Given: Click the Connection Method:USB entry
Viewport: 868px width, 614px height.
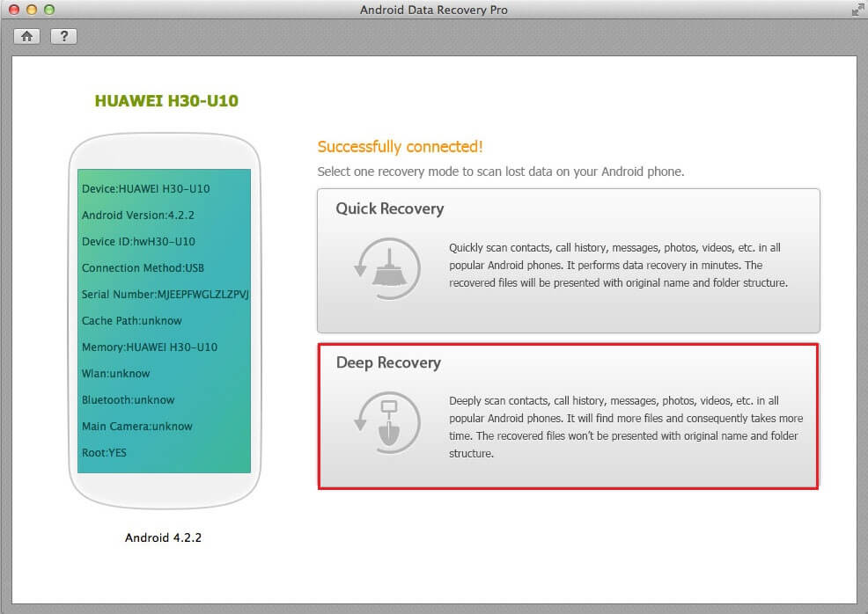Looking at the screenshot, I should pyautogui.click(x=130, y=267).
